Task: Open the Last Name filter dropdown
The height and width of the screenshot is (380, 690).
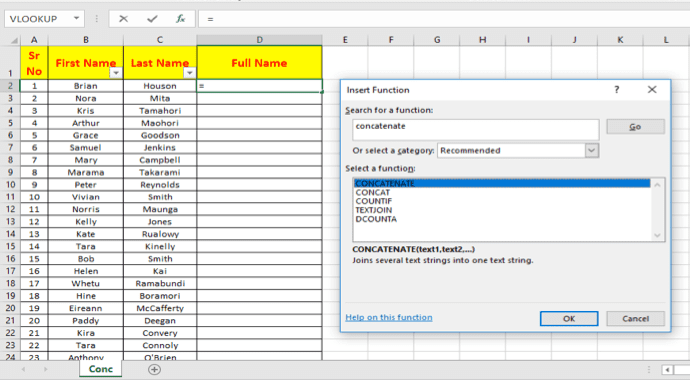Action: tap(190, 73)
